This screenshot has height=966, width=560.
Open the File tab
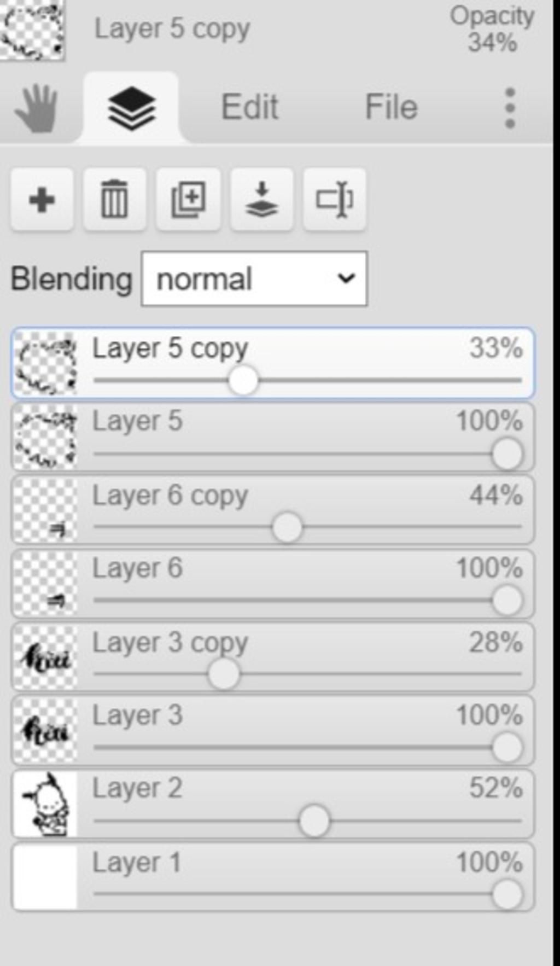[391, 107]
